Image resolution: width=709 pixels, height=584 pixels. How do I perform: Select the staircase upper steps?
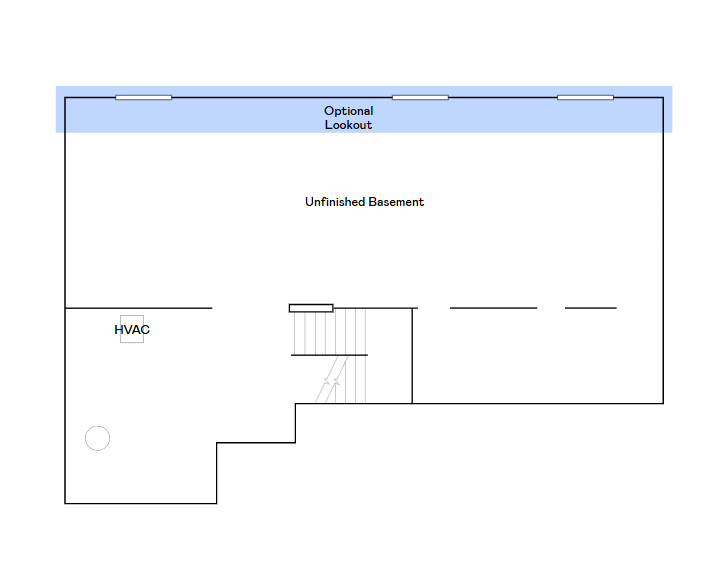(328, 331)
